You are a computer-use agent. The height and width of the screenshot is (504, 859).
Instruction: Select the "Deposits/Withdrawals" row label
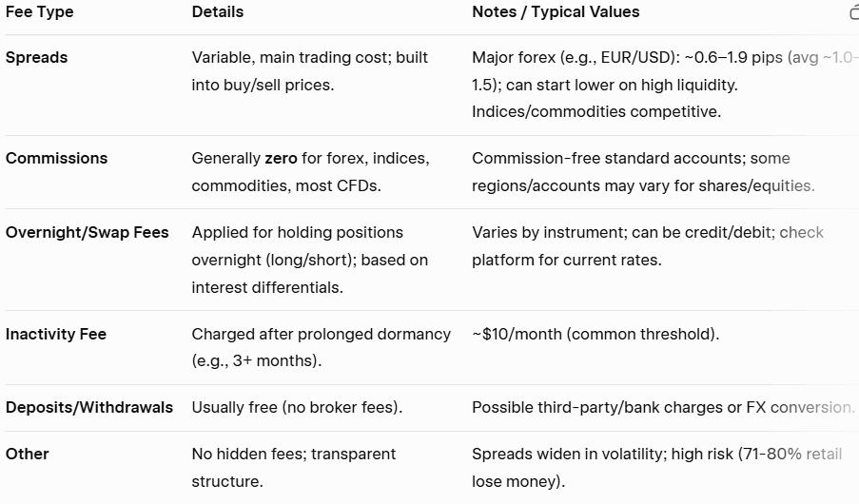click(89, 408)
